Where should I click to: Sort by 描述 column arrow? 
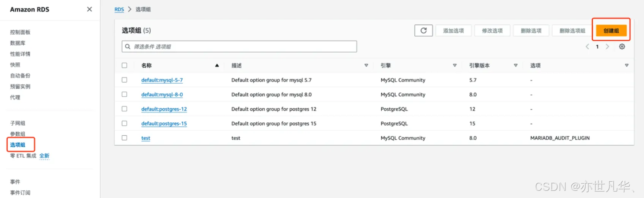coord(366,65)
